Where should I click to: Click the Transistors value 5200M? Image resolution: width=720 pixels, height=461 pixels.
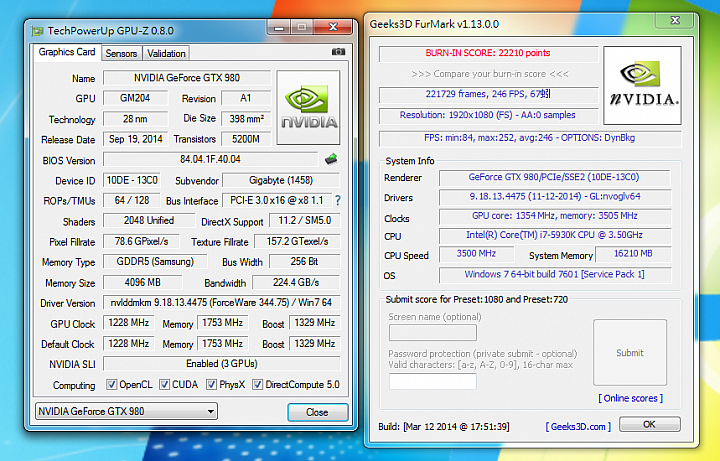[246, 139]
